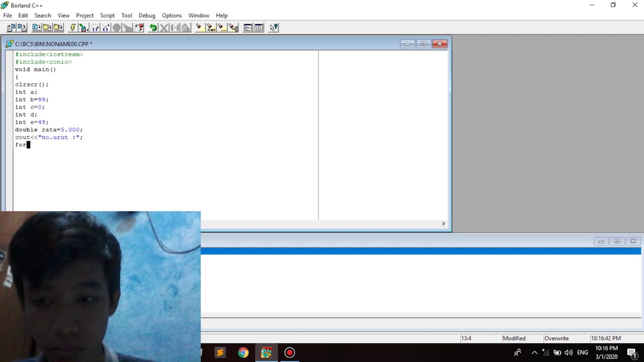Open the notification center icon
The width and height of the screenshot is (644, 362).
[631, 352]
